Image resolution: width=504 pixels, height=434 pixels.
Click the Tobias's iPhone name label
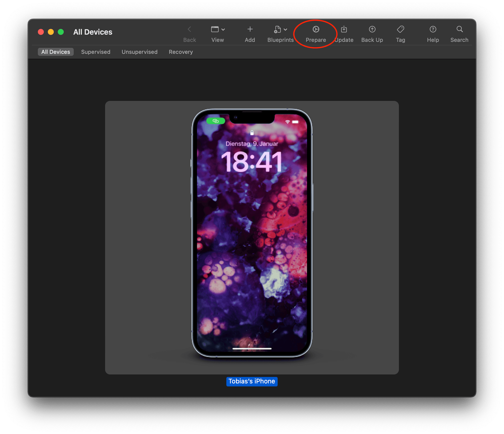pos(252,381)
